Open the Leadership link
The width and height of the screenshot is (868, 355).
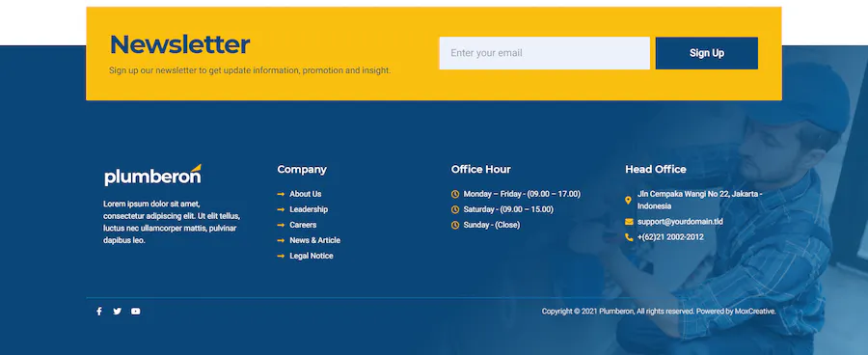[309, 209]
